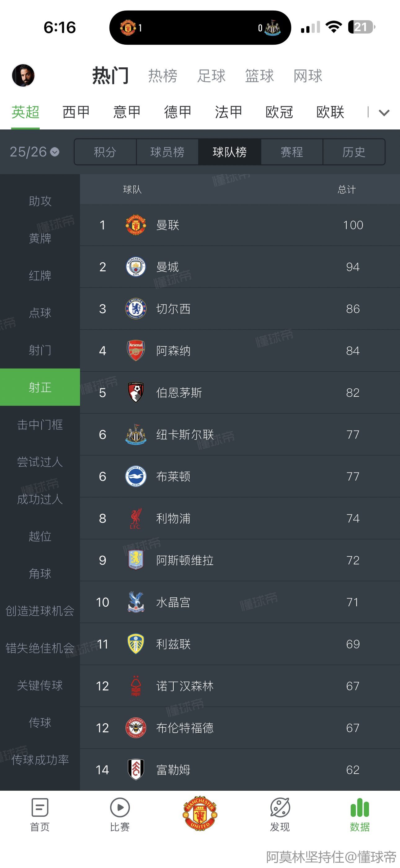Open the user profile avatar
Image resolution: width=400 pixels, height=868 pixels.
point(23,75)
